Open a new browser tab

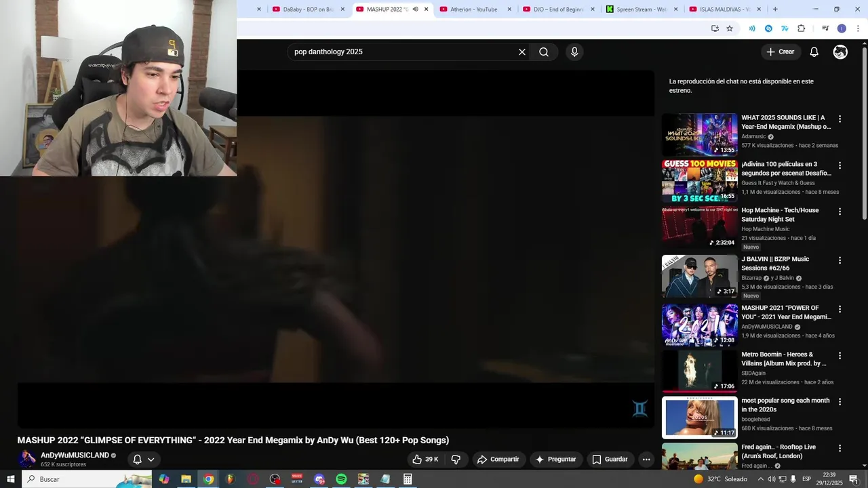(x=775, y=9)
